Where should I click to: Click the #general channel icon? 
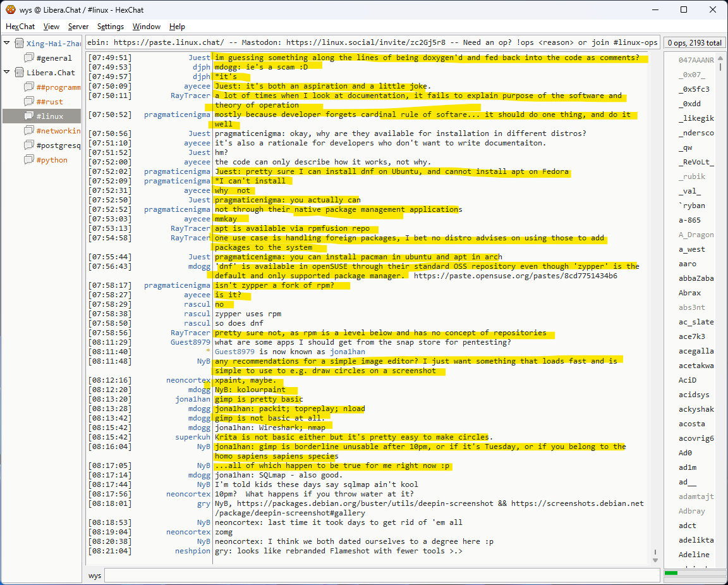click(29, 58)
